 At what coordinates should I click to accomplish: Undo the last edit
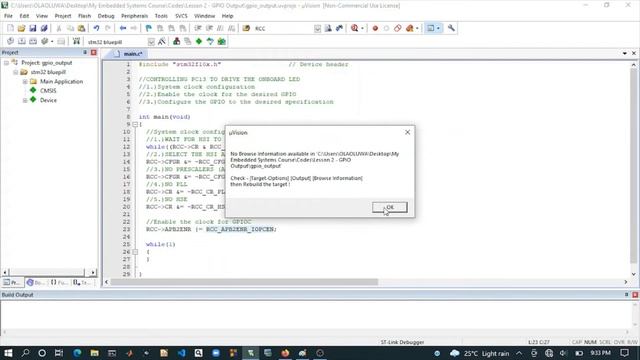96,28
